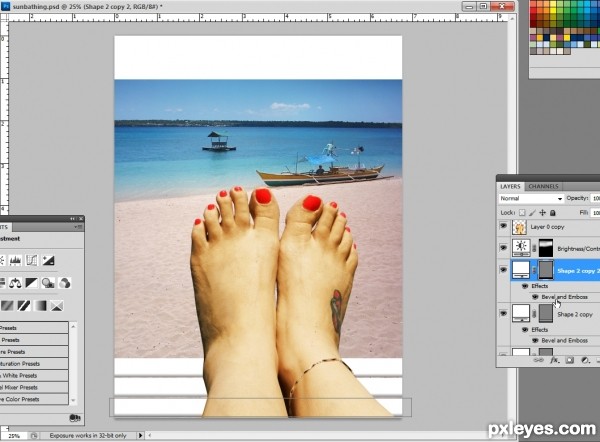
Task: Add a layer mask
Action: (570, 360)
